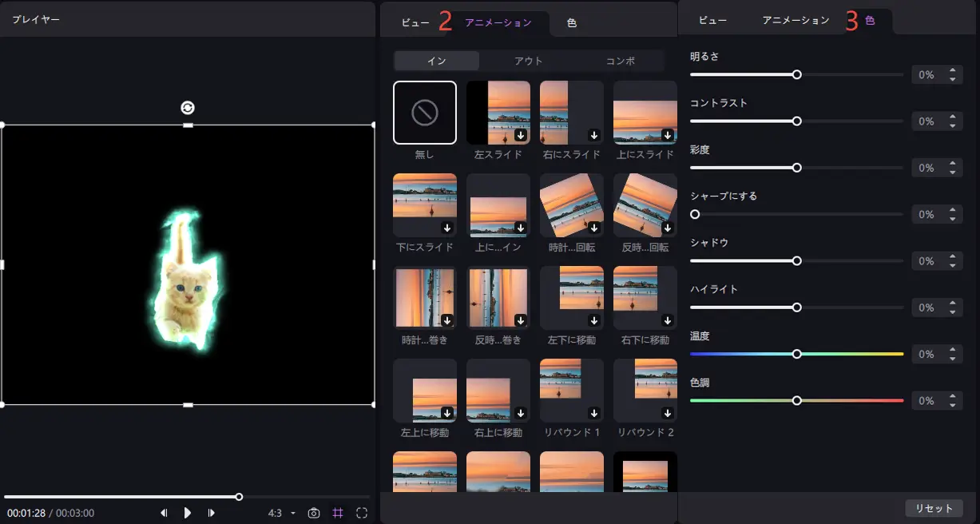Screen dimensions: 980x524
Task: Switch to the アウト animation tab
Action: click(x=528, y=61)
